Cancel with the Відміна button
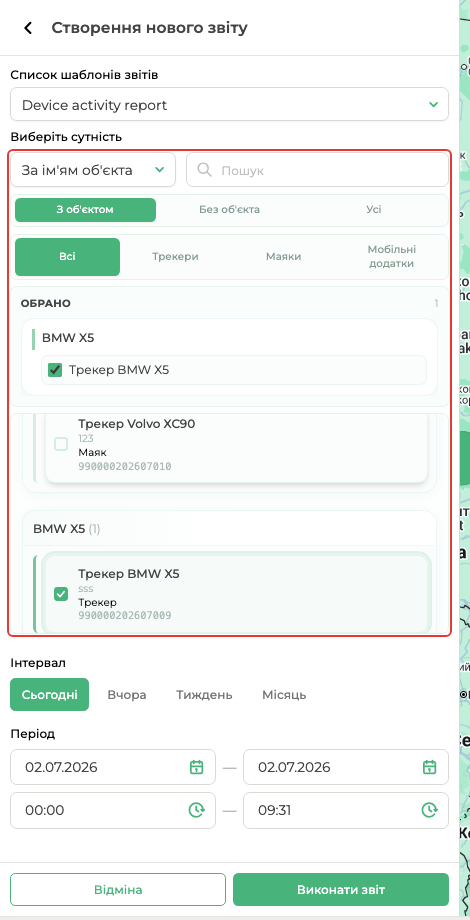This screenshot has height=920, width=470. pos(118,889)
